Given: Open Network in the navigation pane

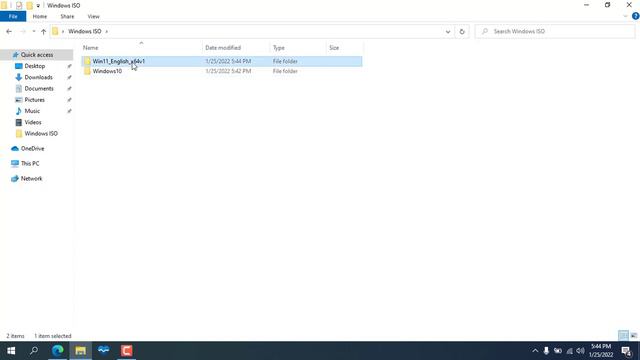Looking at the screenshot, I should tap(31, 178).
